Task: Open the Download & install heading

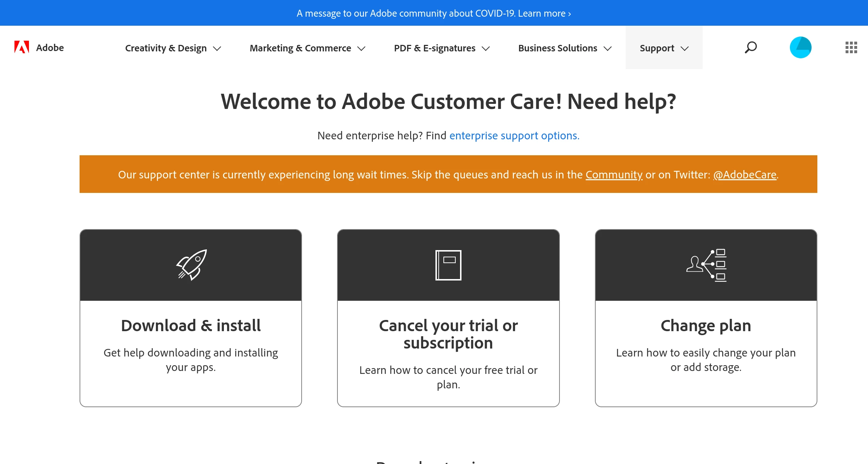Action: click(191, 325)
